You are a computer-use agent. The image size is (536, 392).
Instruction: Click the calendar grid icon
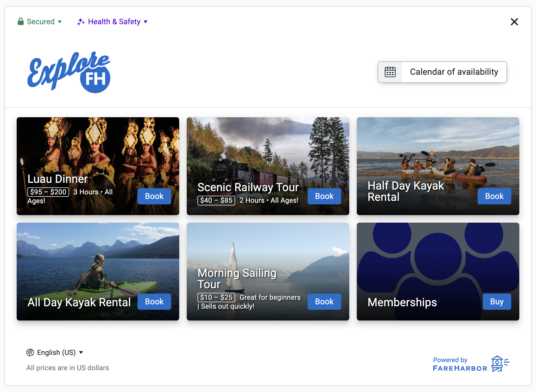(390, 72)
